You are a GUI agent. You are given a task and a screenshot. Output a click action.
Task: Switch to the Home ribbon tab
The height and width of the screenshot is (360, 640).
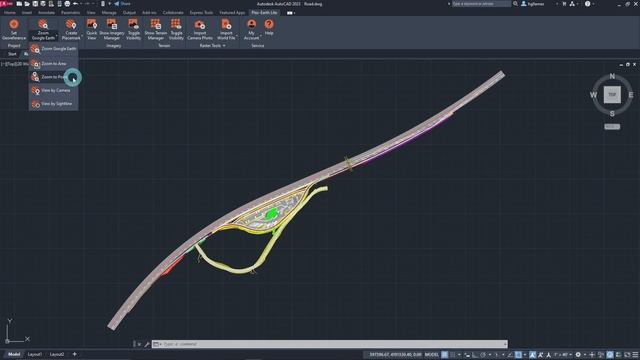pyautogui.click(x=9, y=13)
